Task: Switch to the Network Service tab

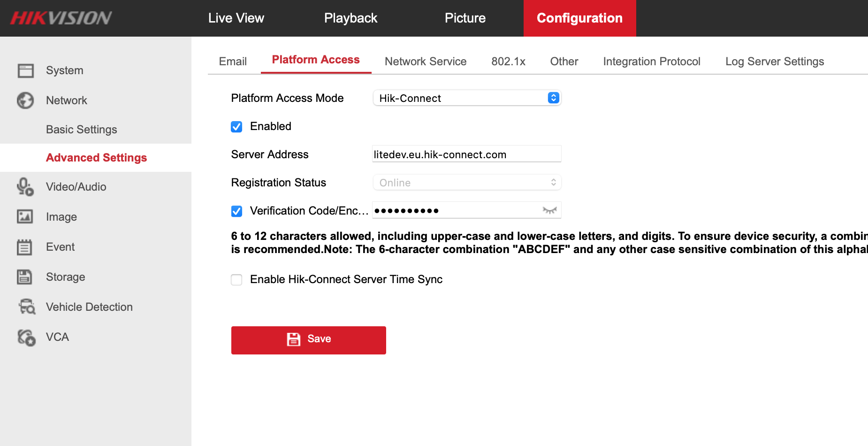Action: [x=426, y=62]
